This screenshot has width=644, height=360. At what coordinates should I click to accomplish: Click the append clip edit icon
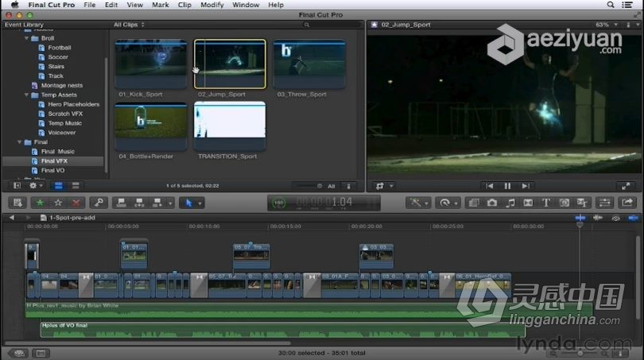(157, 203)
